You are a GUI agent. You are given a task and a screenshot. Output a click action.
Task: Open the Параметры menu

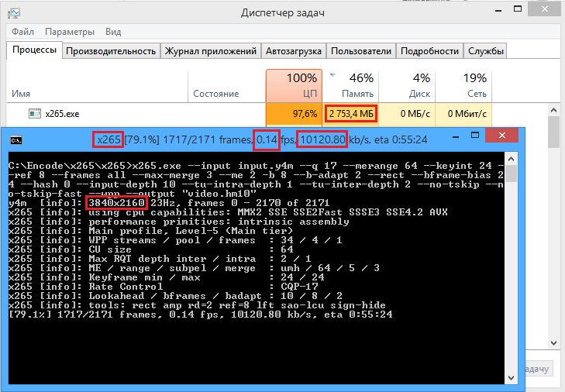click(70, 32)
